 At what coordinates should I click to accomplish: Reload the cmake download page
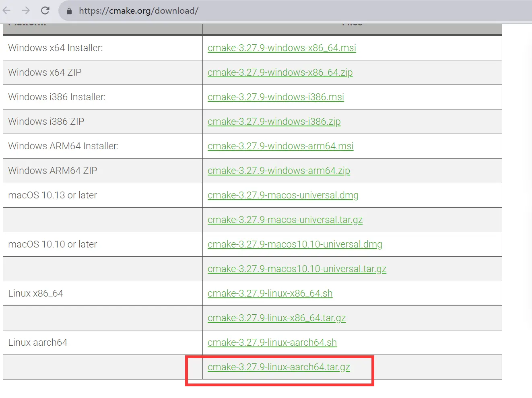pyautogui.click(x=45, y=10)
